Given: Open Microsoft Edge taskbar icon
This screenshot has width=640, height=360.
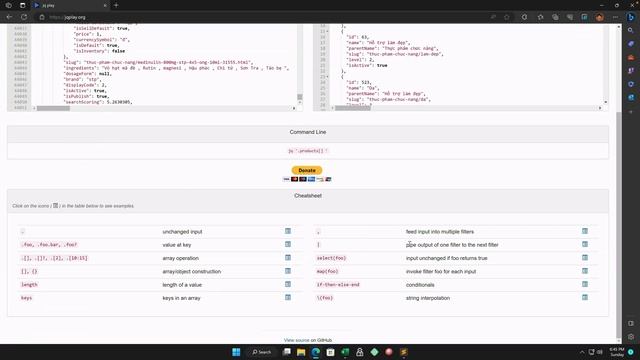Looking at the screenshot, I should pos(316,352).
